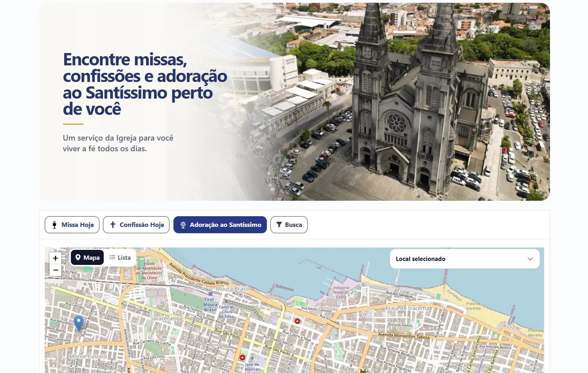
Task: Select Adoração ao Santíssimo filter
Action: [x=220, y=225]
